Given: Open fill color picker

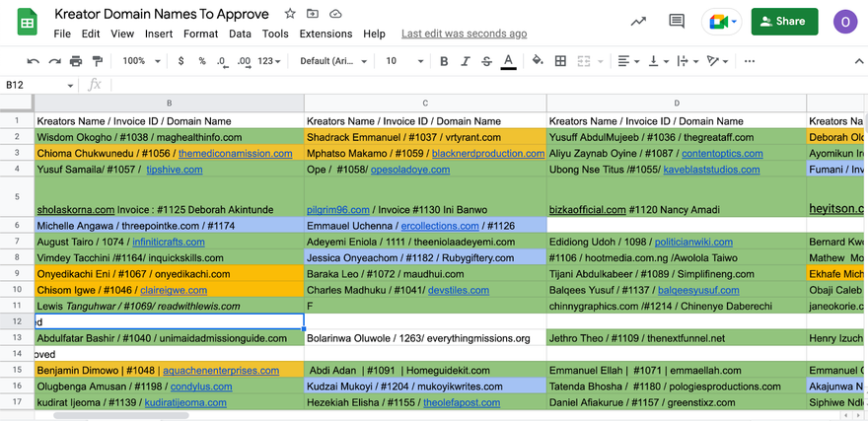Looking at the screenshot, I should click(538, 61).
